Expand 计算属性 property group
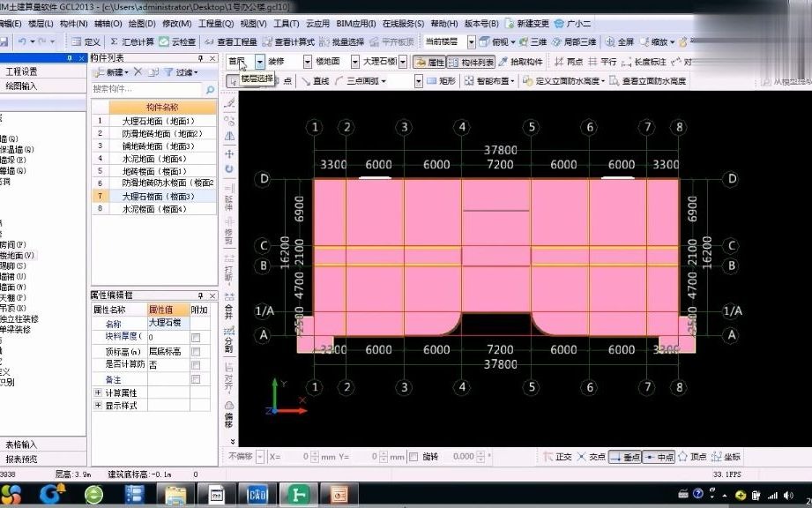This screenshot has height=508, width=812. [x=98, y=392]
